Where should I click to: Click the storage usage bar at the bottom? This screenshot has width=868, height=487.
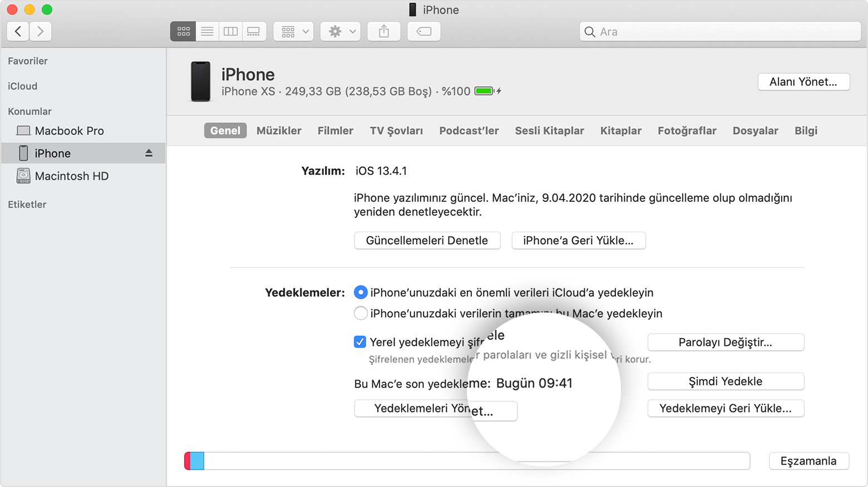[467, 461]
